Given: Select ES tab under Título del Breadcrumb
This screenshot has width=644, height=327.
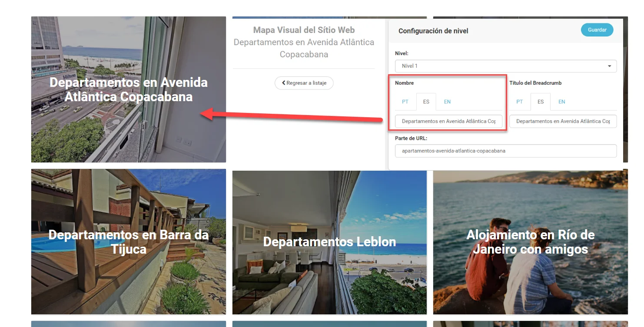Looking at the screenshot, I should [540, 102].
